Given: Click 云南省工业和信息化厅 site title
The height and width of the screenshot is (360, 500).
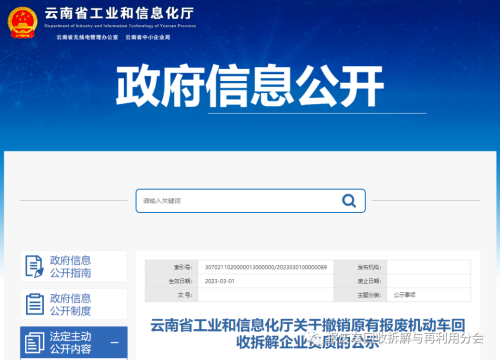Looking at the screenshot, I should point(119,13).
